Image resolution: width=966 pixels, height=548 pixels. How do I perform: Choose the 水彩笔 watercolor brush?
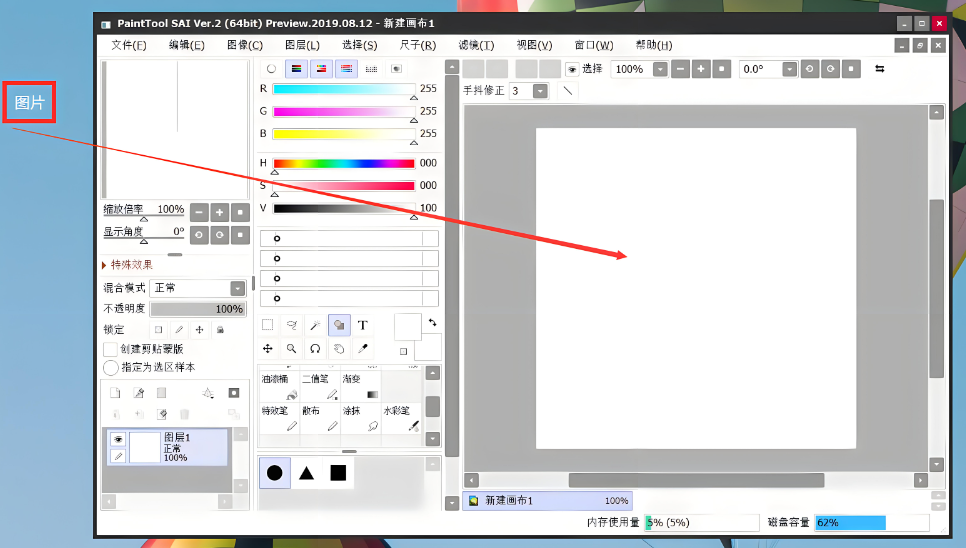click(401, 418)
